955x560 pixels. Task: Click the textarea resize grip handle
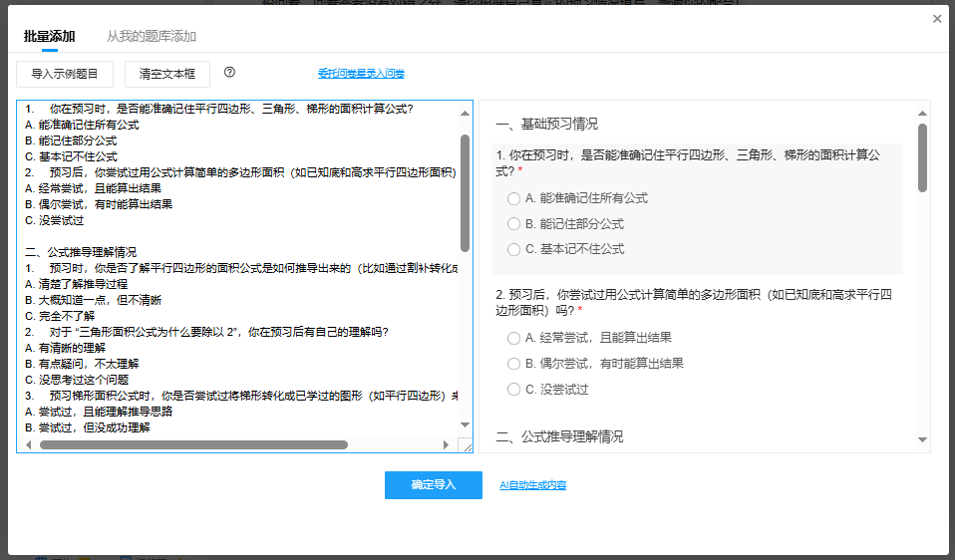tap(467, 445)
